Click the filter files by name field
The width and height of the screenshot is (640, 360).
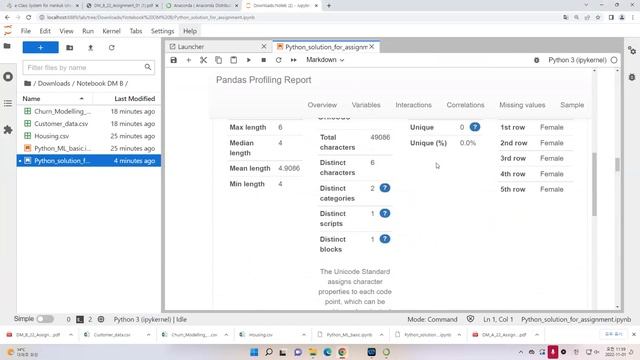click(89, 67)
